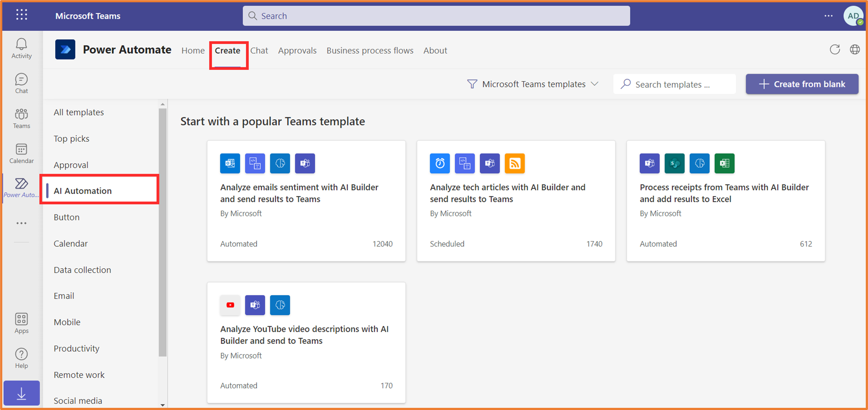Select the RSS feed icon on the tech articles card
This screenshot has width=868, height=410.
(x=514, y=163)
